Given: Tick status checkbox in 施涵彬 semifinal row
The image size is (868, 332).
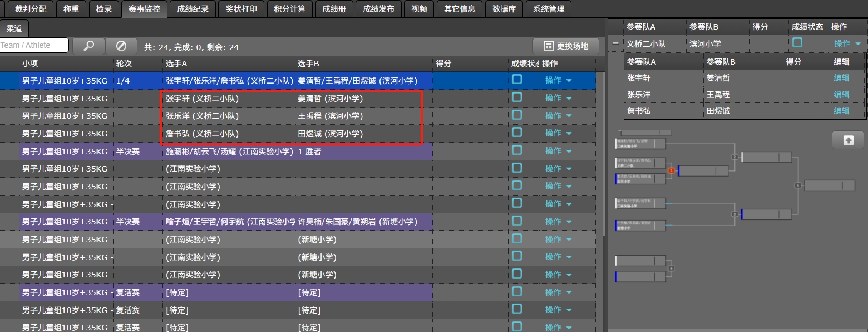Looking at the screenshot, I should coord(517,150).
